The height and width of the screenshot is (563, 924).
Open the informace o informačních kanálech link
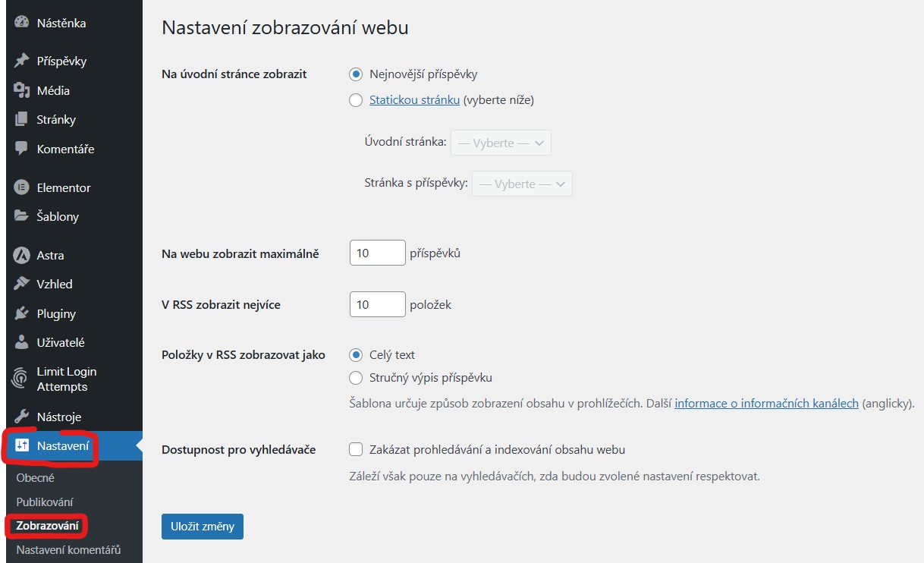(x=766, y=403)
